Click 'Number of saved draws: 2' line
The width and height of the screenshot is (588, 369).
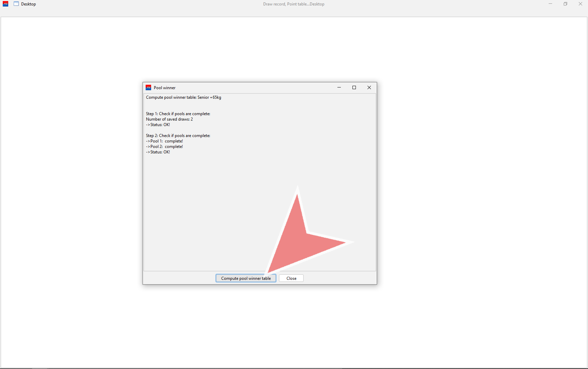[x=169, y=119]
